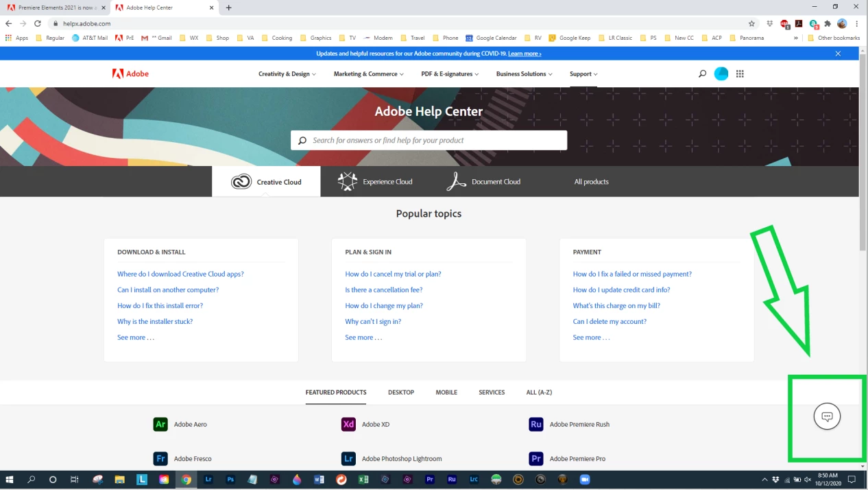Switch to the Services products tab
Image resolution: width=868 pixels, height=490 pixels.
click(492, 393)
